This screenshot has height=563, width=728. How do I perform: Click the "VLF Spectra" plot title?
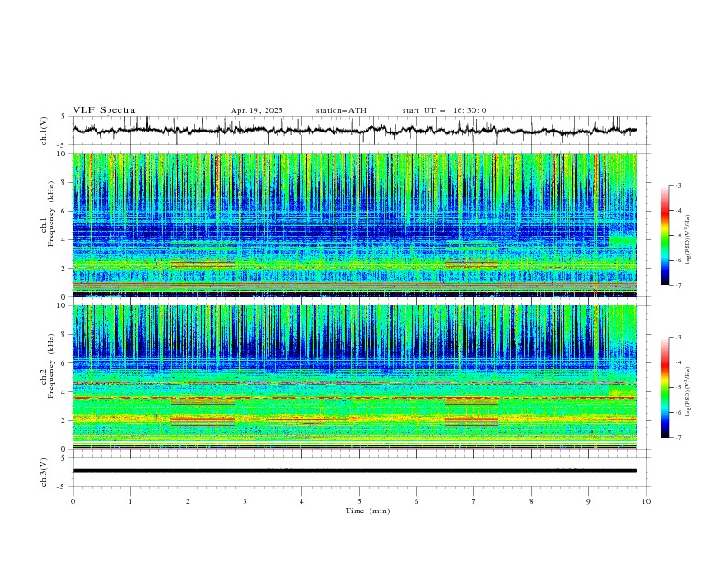[104, 110]
